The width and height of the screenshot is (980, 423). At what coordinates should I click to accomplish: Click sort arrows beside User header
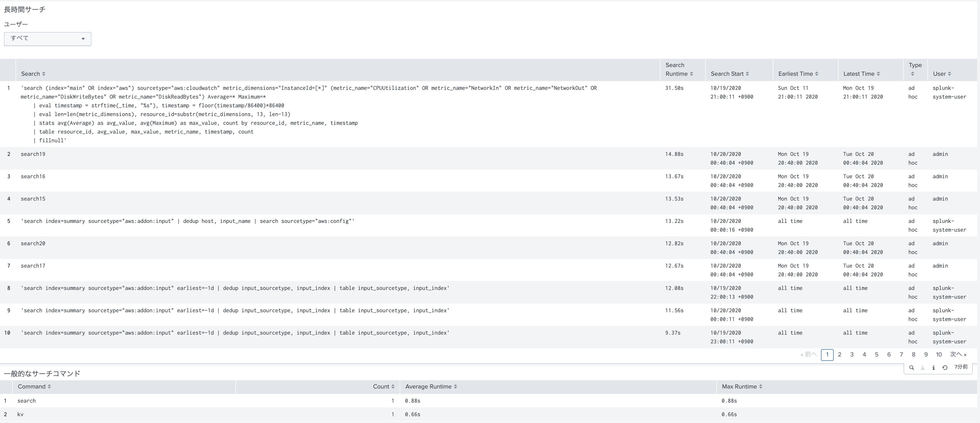950,74
